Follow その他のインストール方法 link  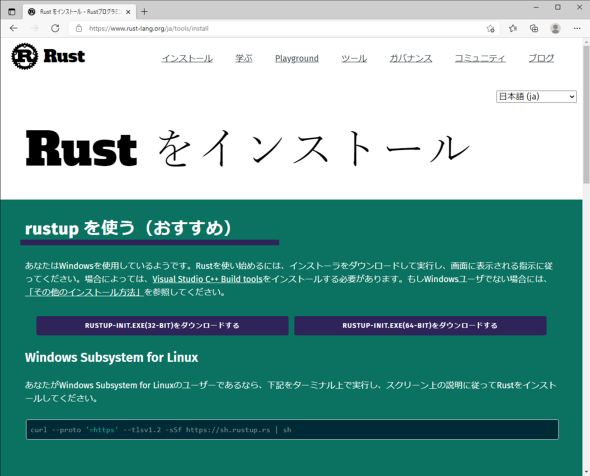pos(85,292)
